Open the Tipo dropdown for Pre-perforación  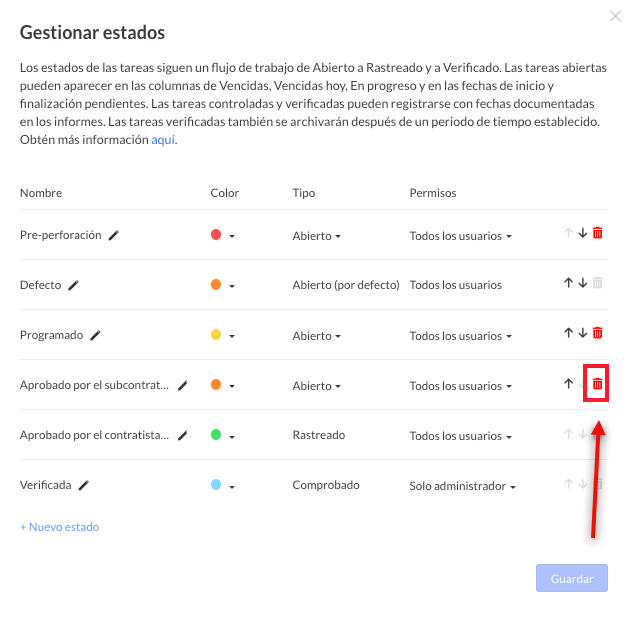[x=316, y=236]
